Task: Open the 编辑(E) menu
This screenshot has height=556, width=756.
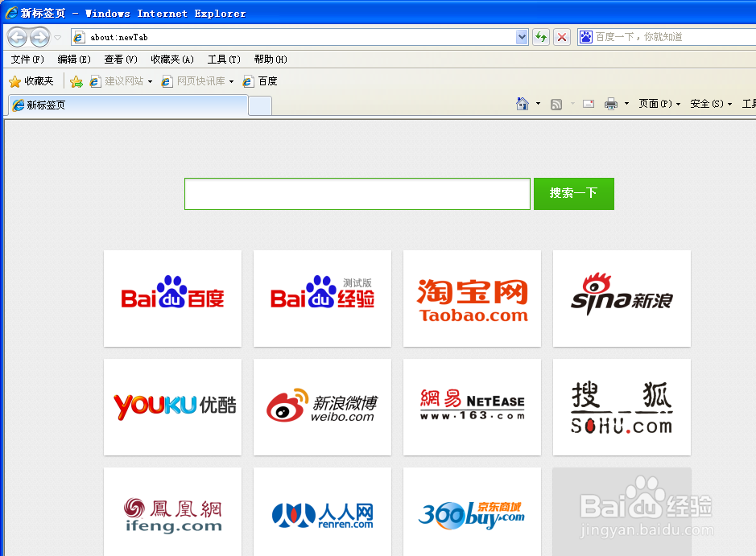Action: coord(74,60)
